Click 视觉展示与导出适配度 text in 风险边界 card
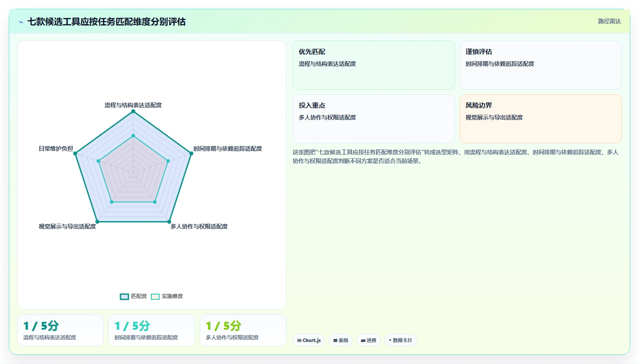This screenshot has width=639, height=364. 494,117
